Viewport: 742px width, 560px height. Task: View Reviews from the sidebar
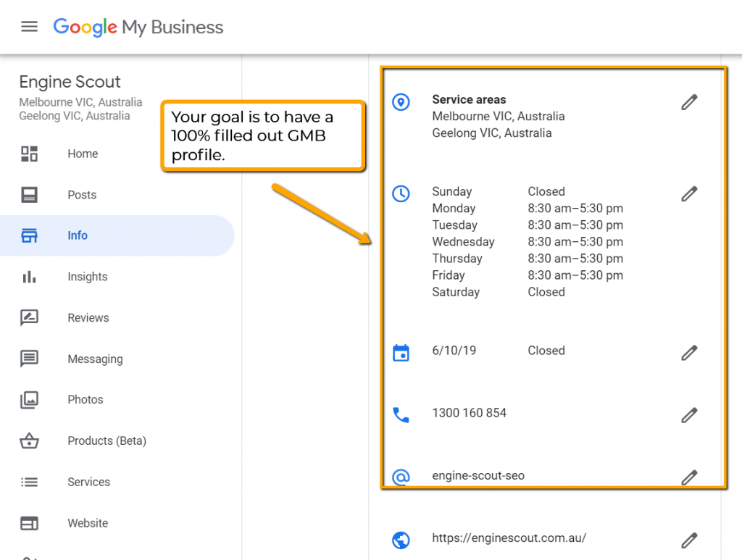(x=88, y=317)
